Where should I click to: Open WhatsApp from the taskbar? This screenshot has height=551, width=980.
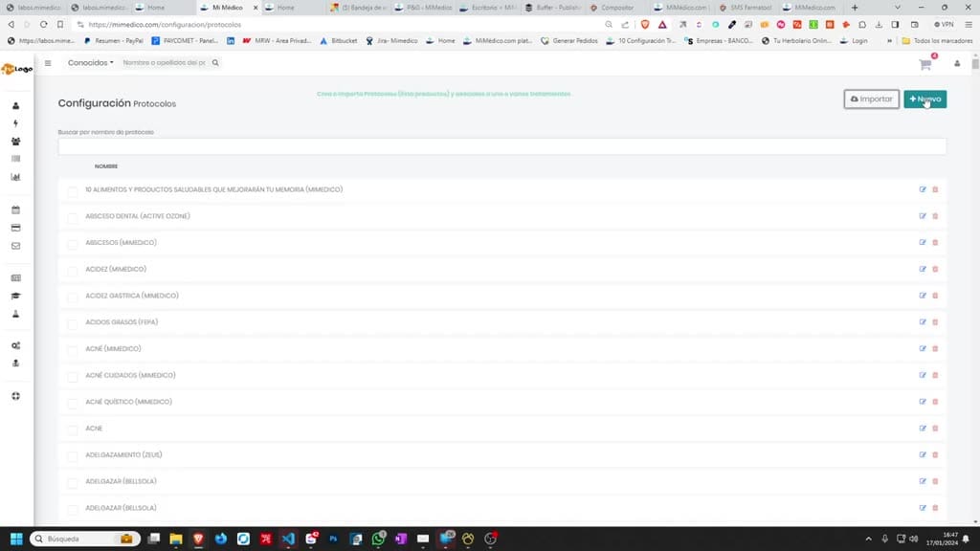point(378,539)
